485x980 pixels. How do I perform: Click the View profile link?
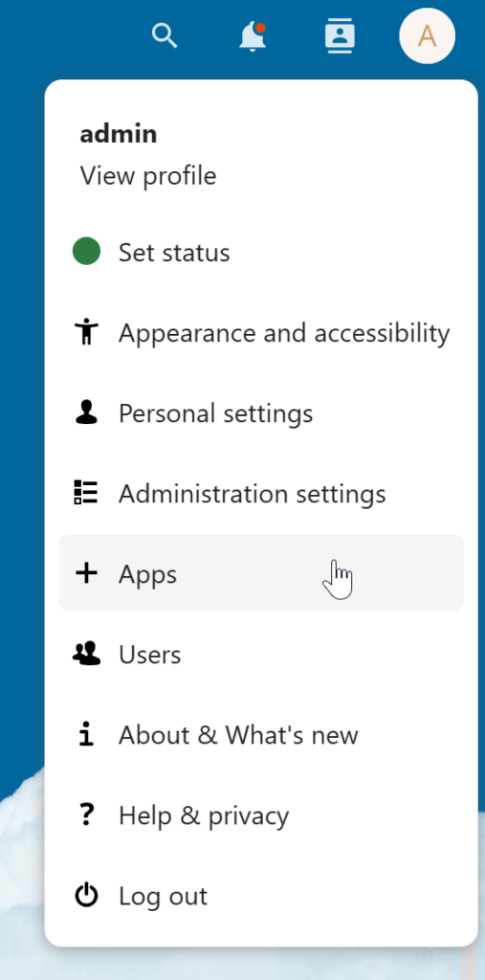[148, 176]
